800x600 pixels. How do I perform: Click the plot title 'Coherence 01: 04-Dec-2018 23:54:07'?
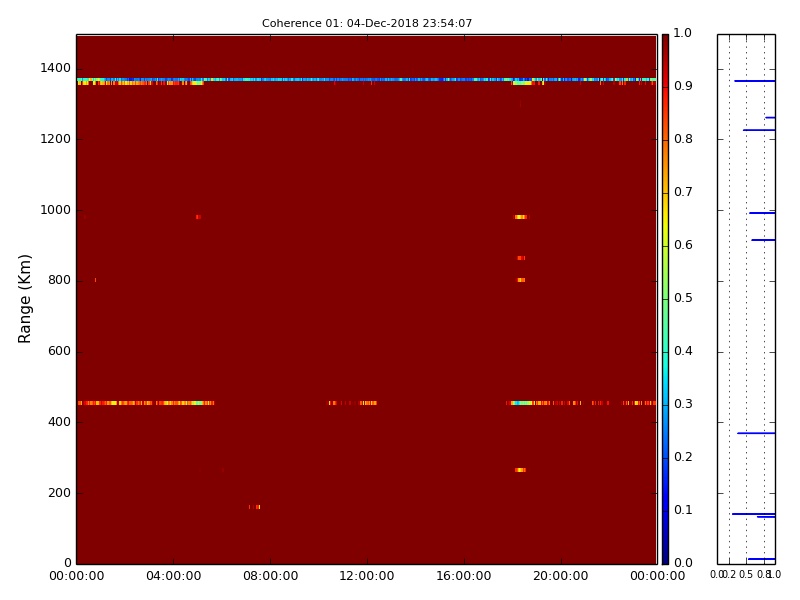[x=367, y=23]
